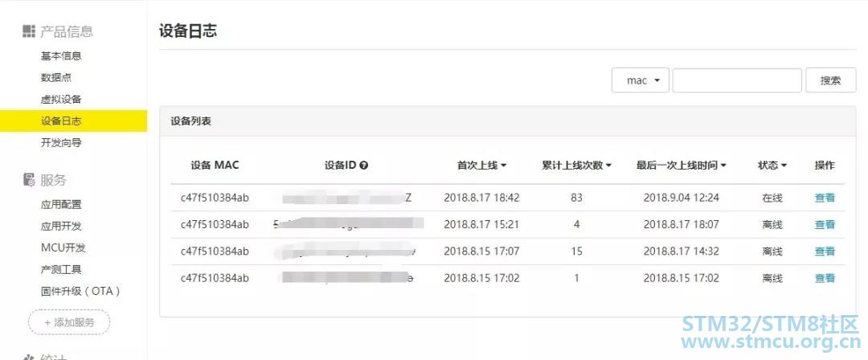Open MCU开发 under 服务
The image size is (868, 360).
(63, 247)
